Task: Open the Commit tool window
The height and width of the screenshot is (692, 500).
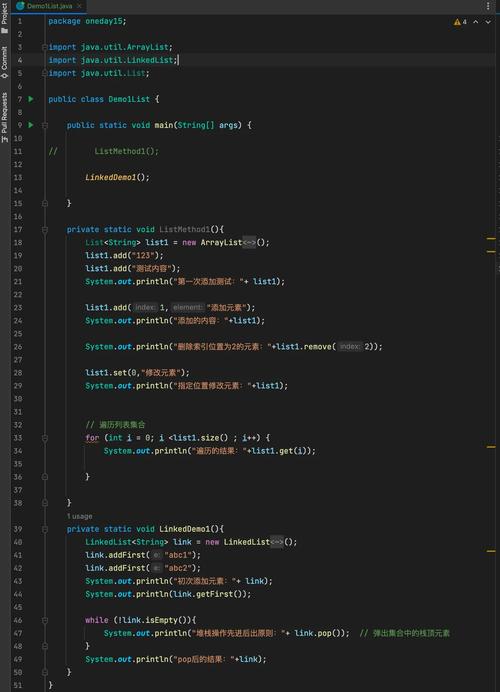Action: click(4, 62)
